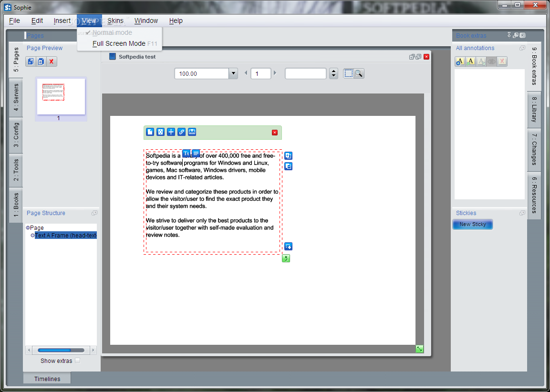The image size is (550, 392).
Task: Click the duplicate page icon in Page Preview
Action: click(x=41, y=62)
